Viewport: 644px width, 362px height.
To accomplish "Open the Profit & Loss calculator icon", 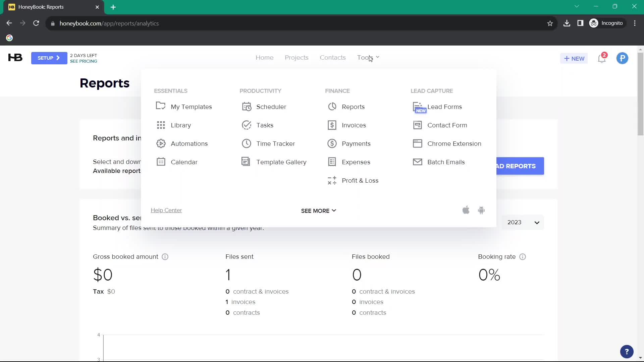I will [332, 180].
